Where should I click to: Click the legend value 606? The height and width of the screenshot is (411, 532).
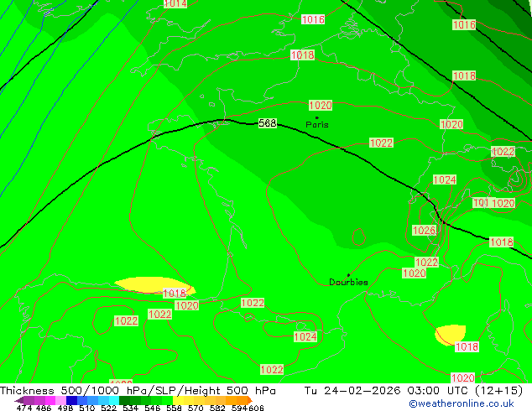pos(255,408)
